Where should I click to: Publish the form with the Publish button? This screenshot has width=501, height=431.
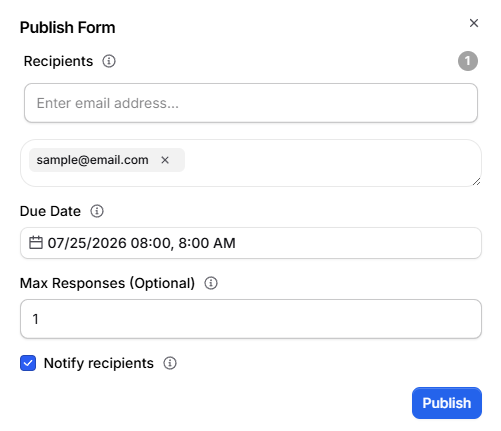pos(447,403)
